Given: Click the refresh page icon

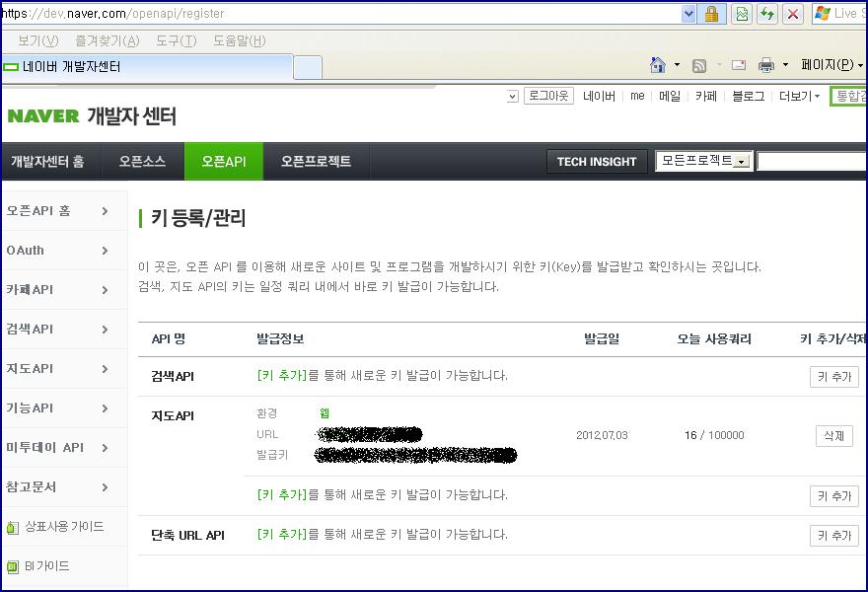Looking at the screenshot, I should 767,13.
